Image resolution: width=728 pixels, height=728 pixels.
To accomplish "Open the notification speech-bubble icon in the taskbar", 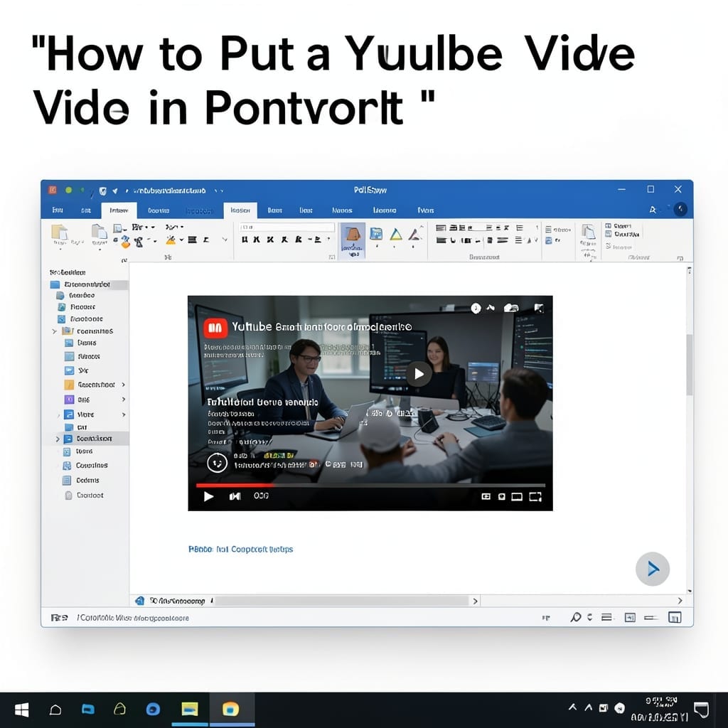I will click(x=700, y=710).
